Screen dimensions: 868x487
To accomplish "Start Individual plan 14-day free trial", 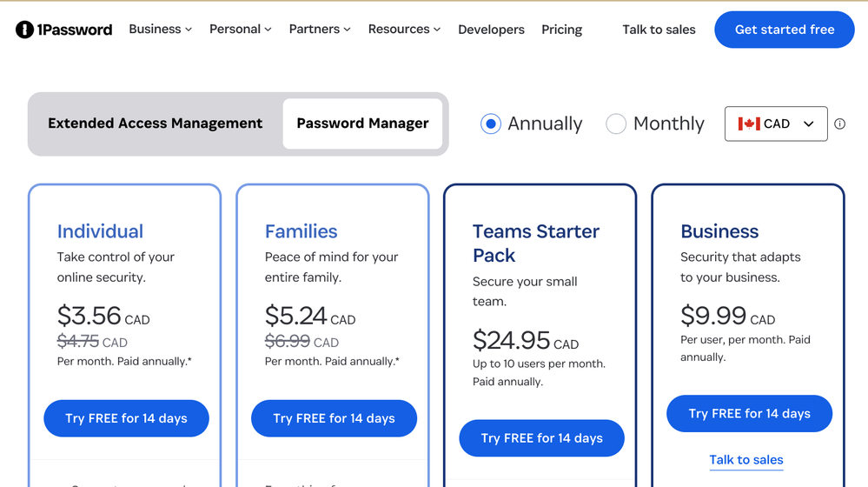I will point(126,418).
